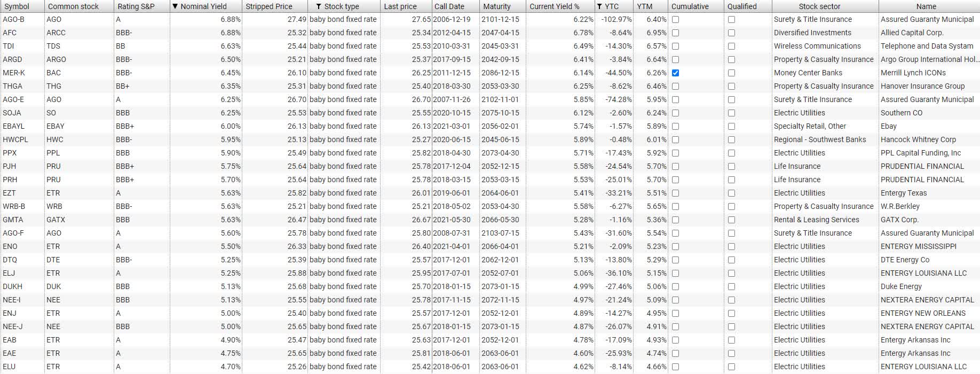This screenshot has width=980, height=374.
Task: Click the Rating S&P column header
Action: click(142, 6)
